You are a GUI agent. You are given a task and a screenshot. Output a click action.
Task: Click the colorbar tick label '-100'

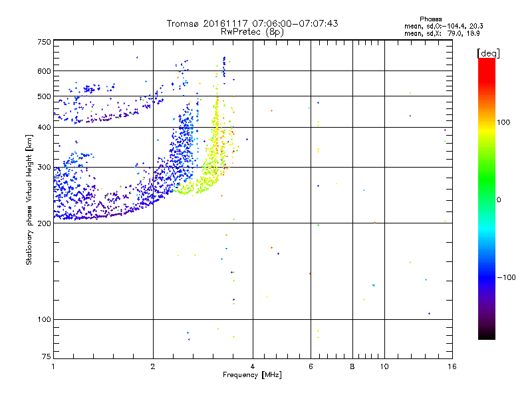pos(507,277)
